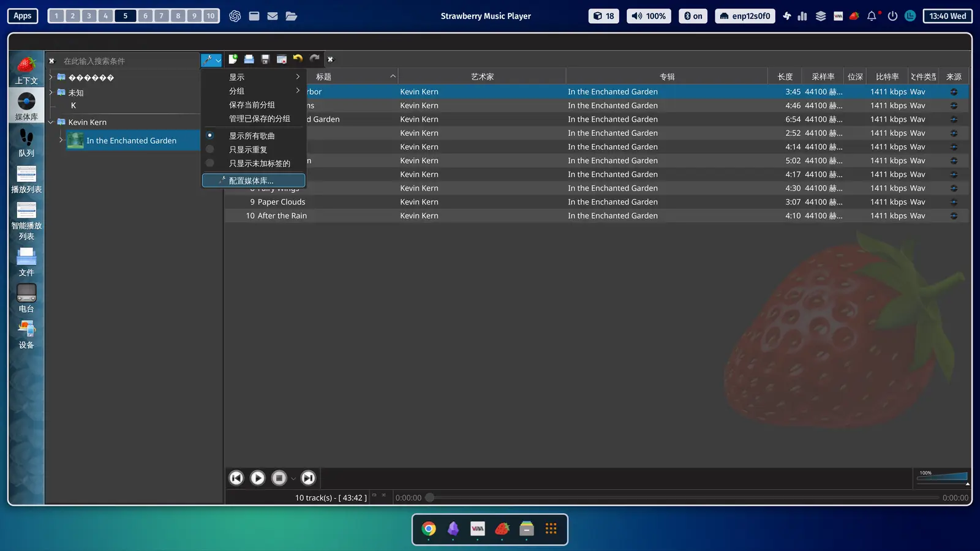Click the load playlist icon in playlist toolbar
Viewport: 980px width, 551px height.
tap(249, 59)
